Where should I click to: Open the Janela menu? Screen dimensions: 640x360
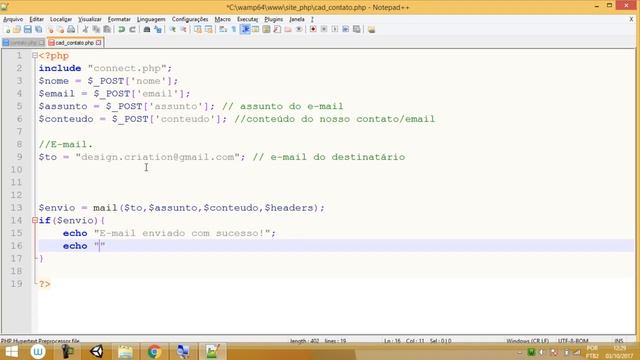[297, 19]
